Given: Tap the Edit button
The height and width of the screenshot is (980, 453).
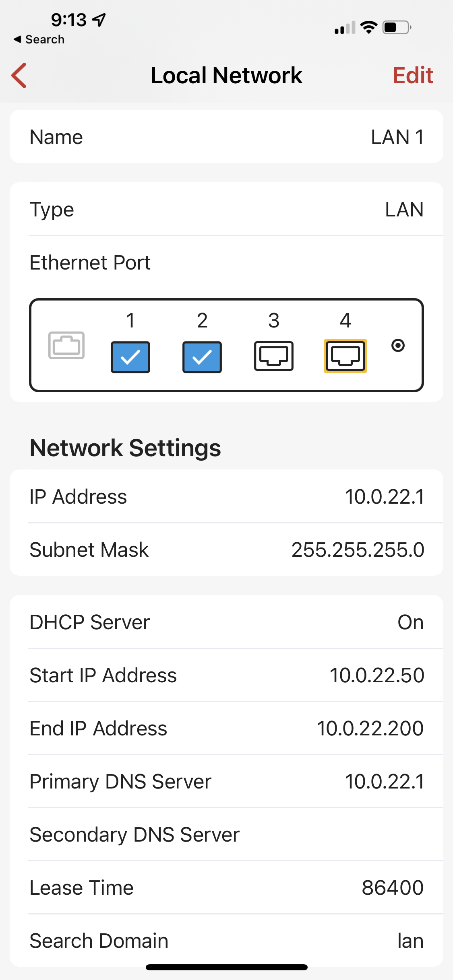Looking at the screenshot, I should pos(413,75).
